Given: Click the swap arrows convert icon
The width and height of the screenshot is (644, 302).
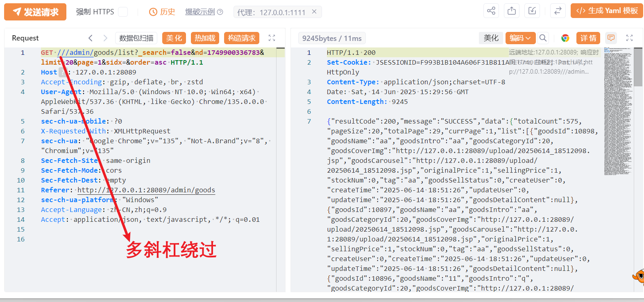Looking at the screenshot, I should (x=558, y=11).
